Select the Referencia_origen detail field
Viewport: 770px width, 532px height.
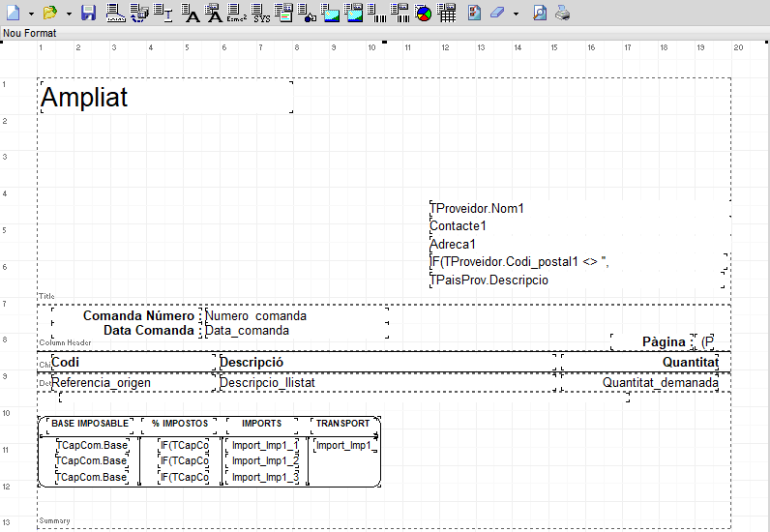pos(133,383)
